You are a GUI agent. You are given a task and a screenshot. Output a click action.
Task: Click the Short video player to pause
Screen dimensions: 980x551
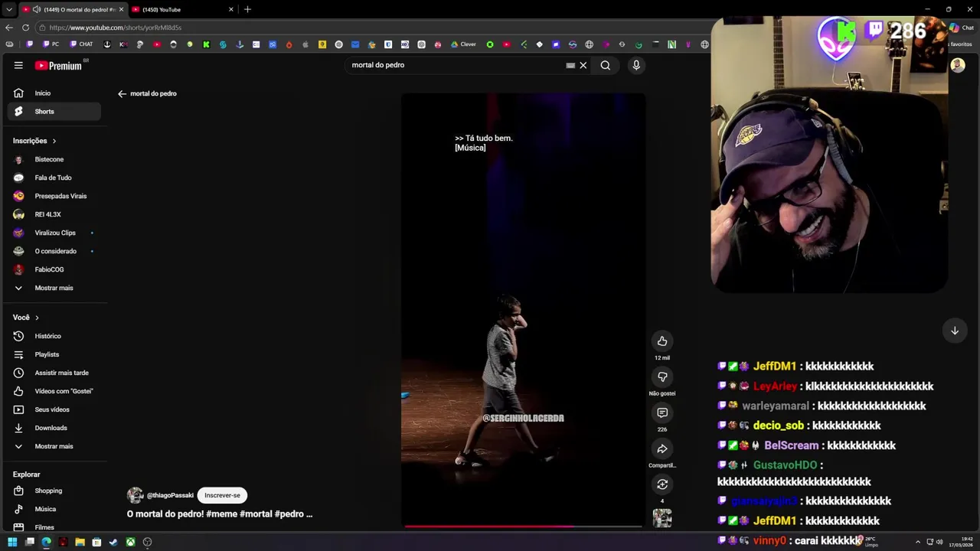523,309
